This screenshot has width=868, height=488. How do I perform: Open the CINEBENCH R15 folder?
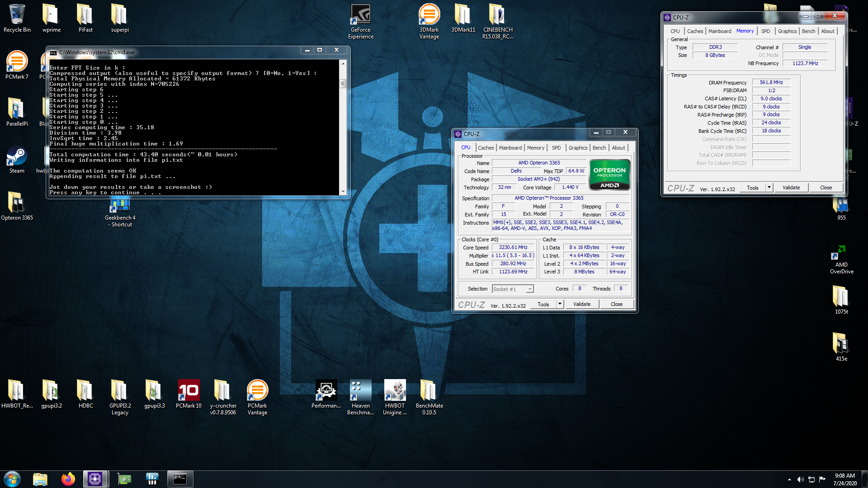[497, 21]
